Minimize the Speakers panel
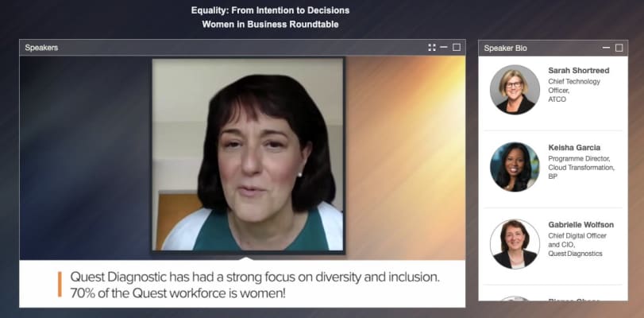Viewport: 644px width, 318px height. point(444,48)
